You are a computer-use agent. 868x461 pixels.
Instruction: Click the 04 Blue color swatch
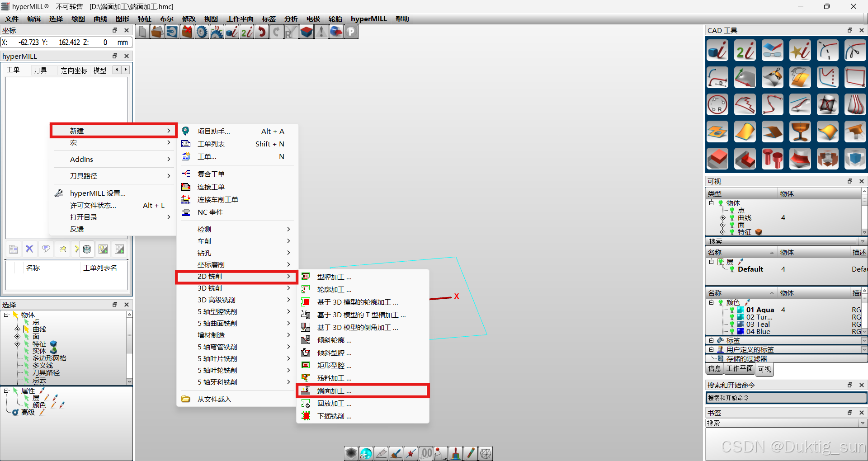741,332
